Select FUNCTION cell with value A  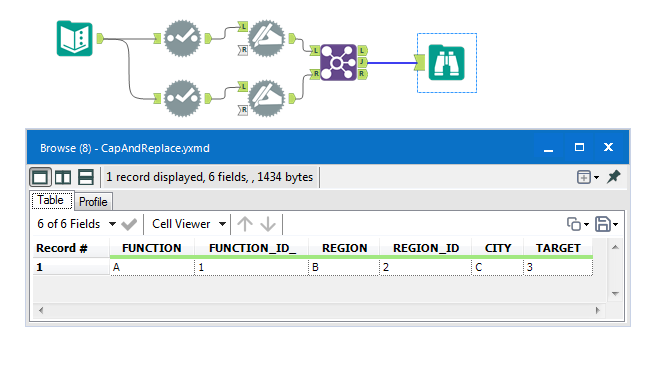(152, 267)
